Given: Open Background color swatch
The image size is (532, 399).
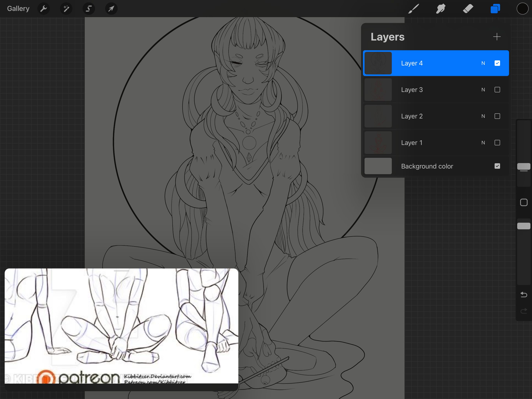Looking at the screenshot, I should [378, 166].
